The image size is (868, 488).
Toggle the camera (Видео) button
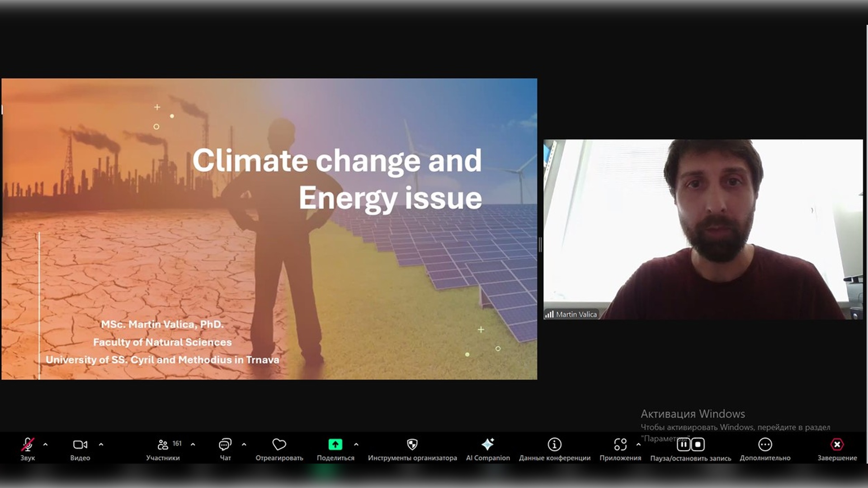(x=80, y=445)
